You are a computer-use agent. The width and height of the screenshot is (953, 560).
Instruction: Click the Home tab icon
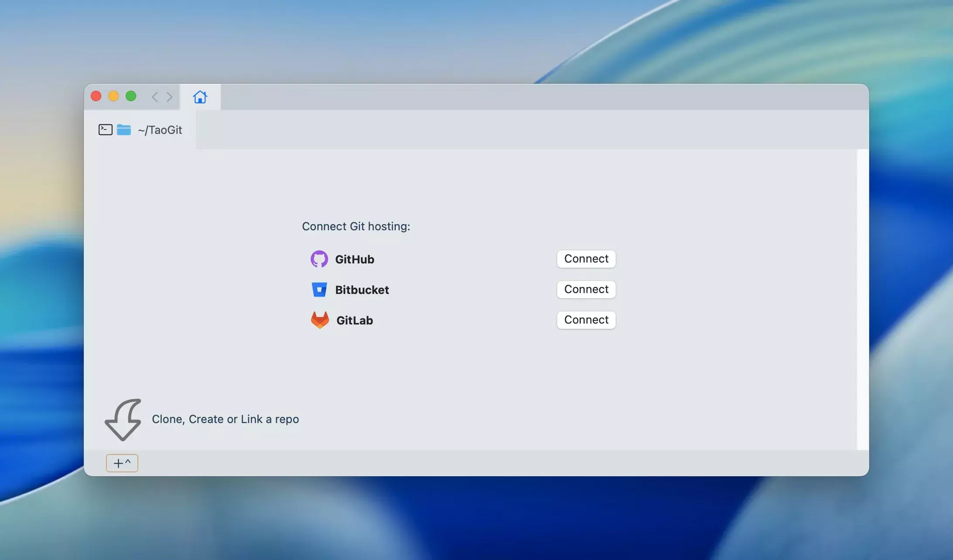(x=200, y=97)
